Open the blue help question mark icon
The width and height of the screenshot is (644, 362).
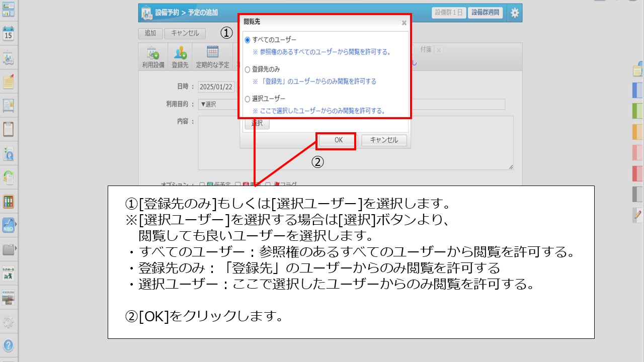coord(8,346)
